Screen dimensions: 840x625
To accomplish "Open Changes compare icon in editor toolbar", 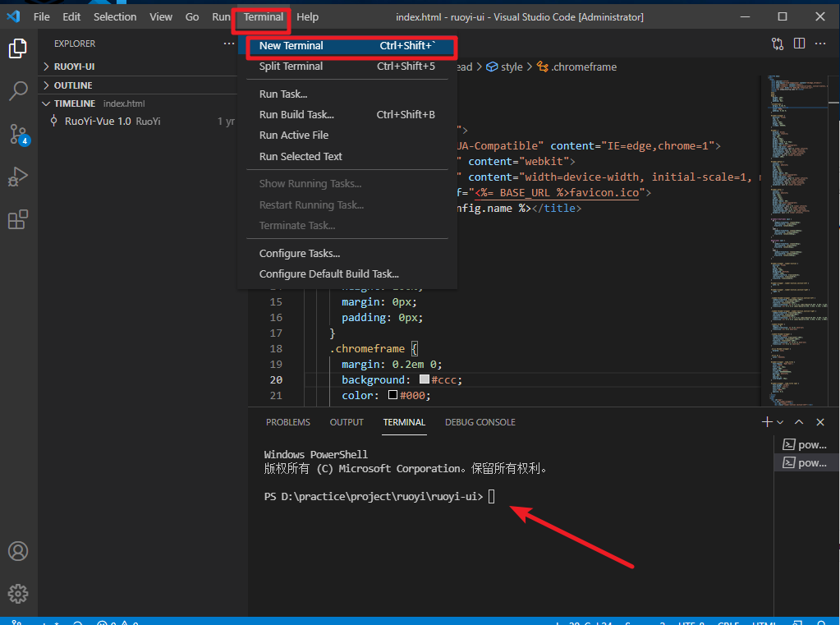I will [x=778, y=44].
